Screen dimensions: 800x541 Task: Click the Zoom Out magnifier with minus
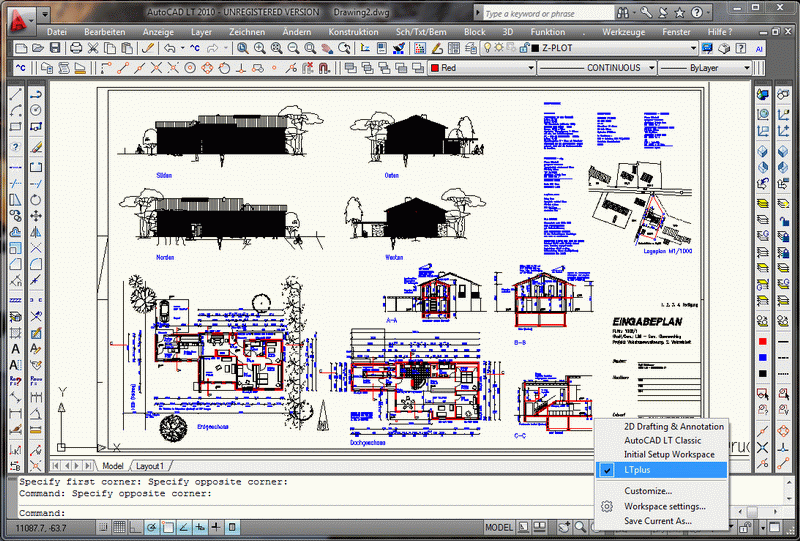click(x=293, y=48)
